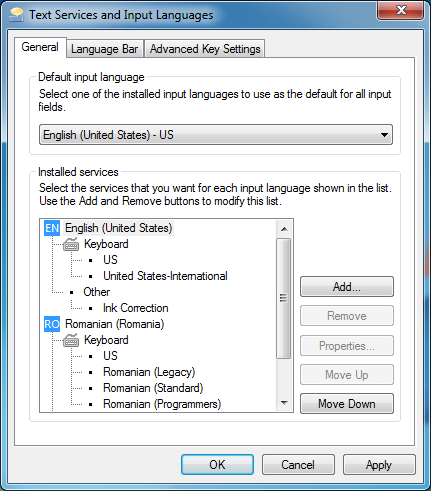Click the dialog title bar icon
This screenshot has width=431, height=491.
click(17, 15)
